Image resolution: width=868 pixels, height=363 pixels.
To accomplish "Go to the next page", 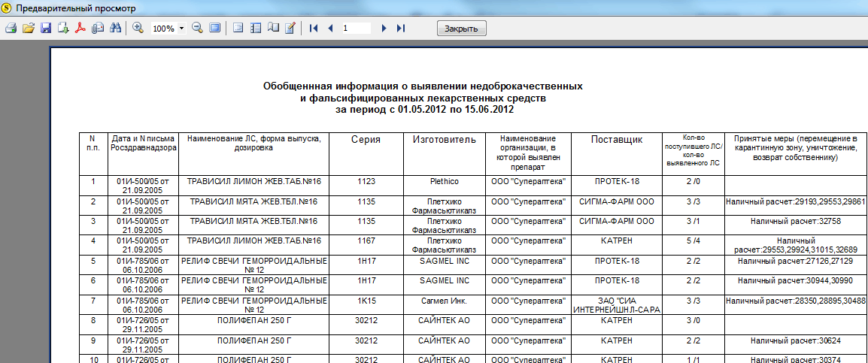I will click(x=384, y=28).
